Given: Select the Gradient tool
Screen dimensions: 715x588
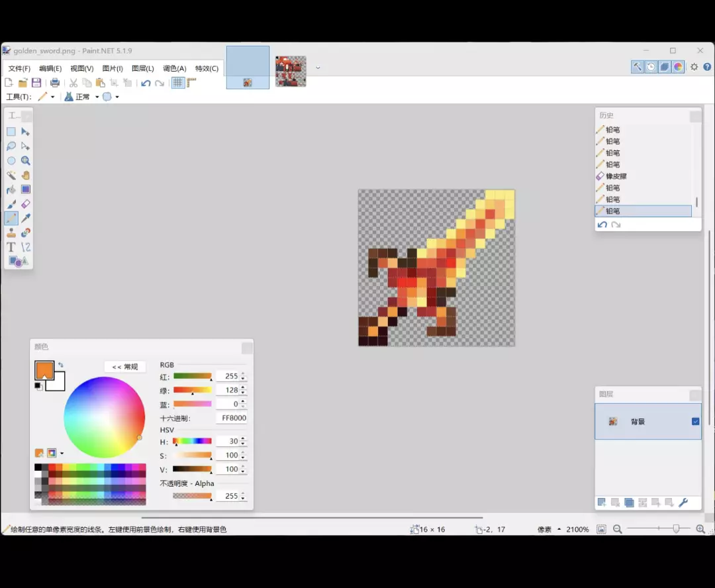Looking at the screenshot, I should pyautogui.click(x=26, y=189).
